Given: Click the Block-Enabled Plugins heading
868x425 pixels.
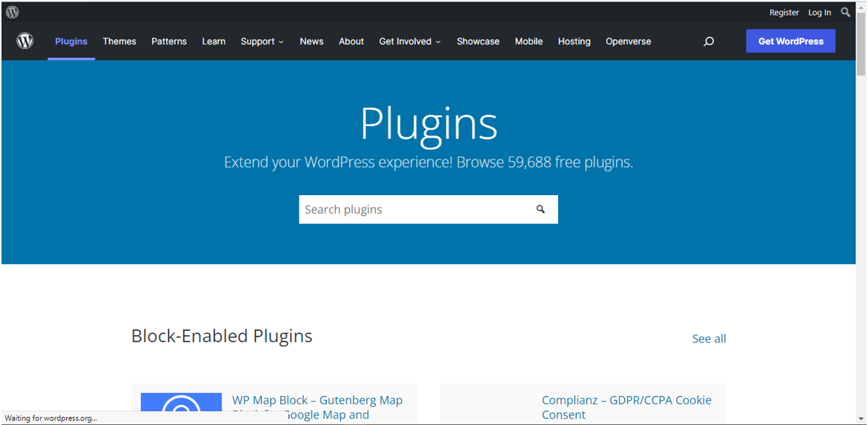Looking at the screenshot, I should (x=222, y=336).
